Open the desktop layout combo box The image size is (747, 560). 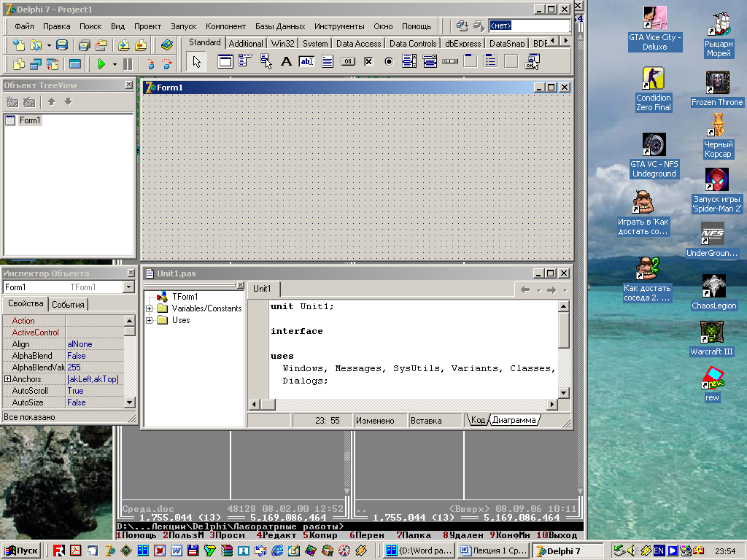click(530, 26)
